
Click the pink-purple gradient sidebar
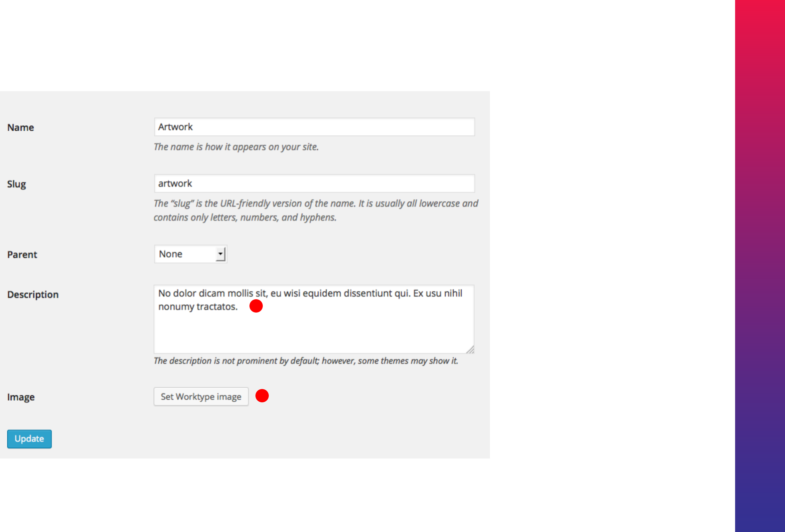click(760, 266)
